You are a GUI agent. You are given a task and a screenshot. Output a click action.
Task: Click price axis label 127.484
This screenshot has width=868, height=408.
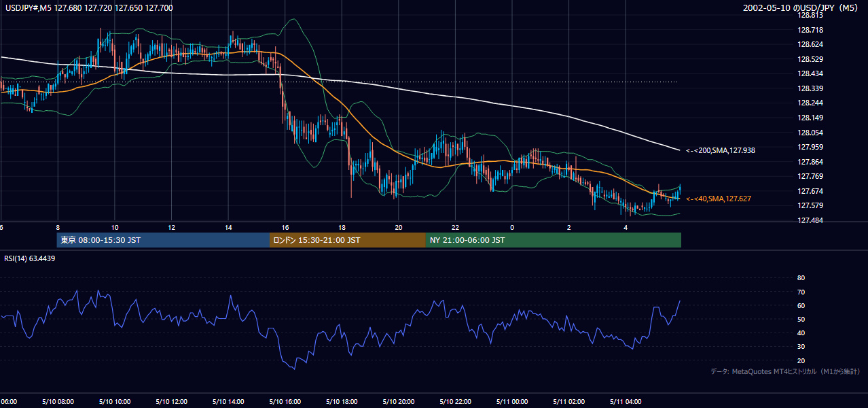click(810, 220)
